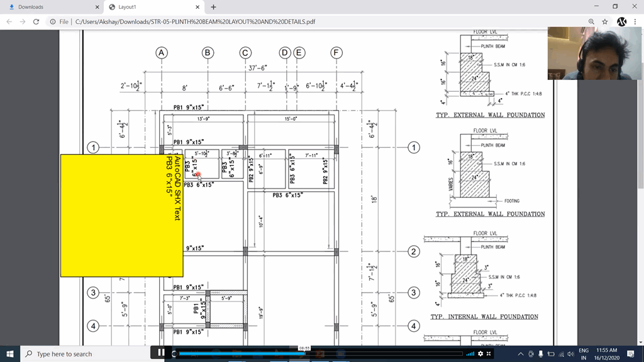
Task: Bookmark this page with the star icon
Action: coord(605,22)
